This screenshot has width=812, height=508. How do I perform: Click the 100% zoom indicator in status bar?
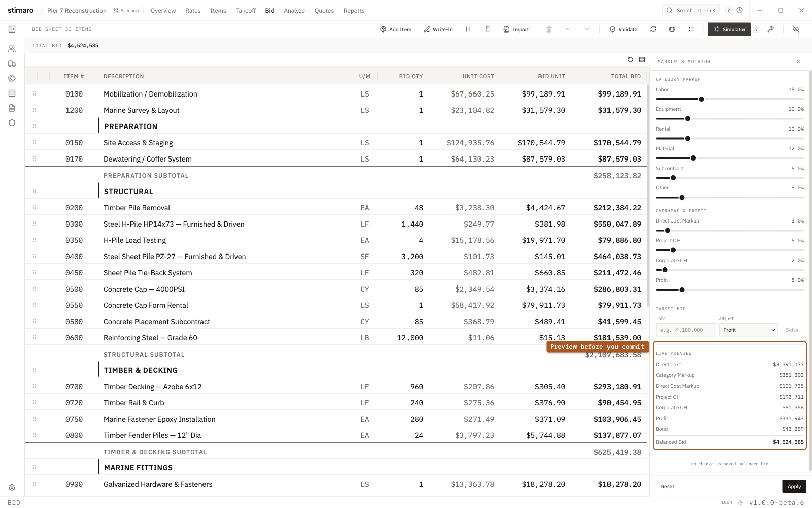tap(727, 503)
